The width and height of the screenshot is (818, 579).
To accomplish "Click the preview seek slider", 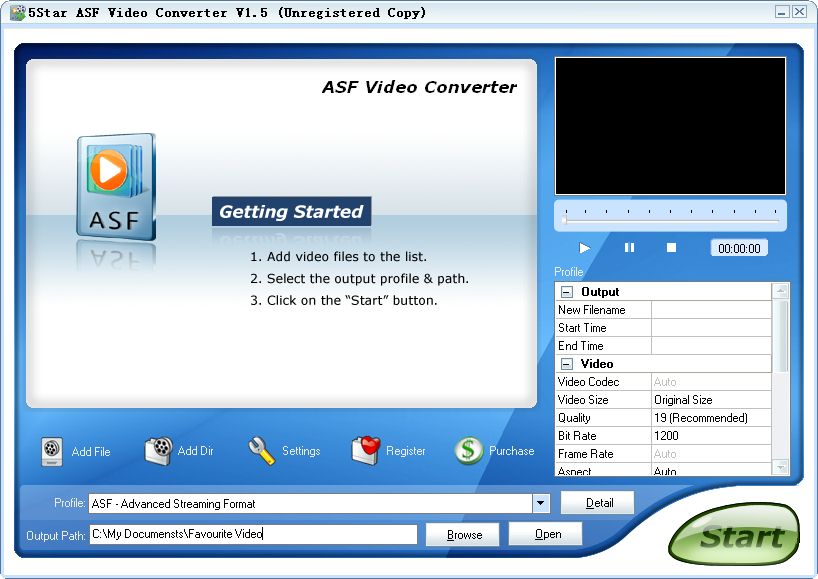I will 670,216.
